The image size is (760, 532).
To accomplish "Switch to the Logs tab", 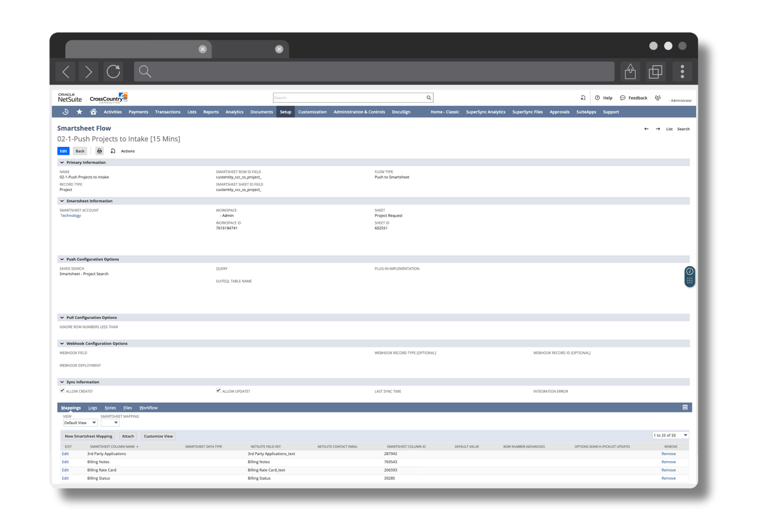I will 93,407.
